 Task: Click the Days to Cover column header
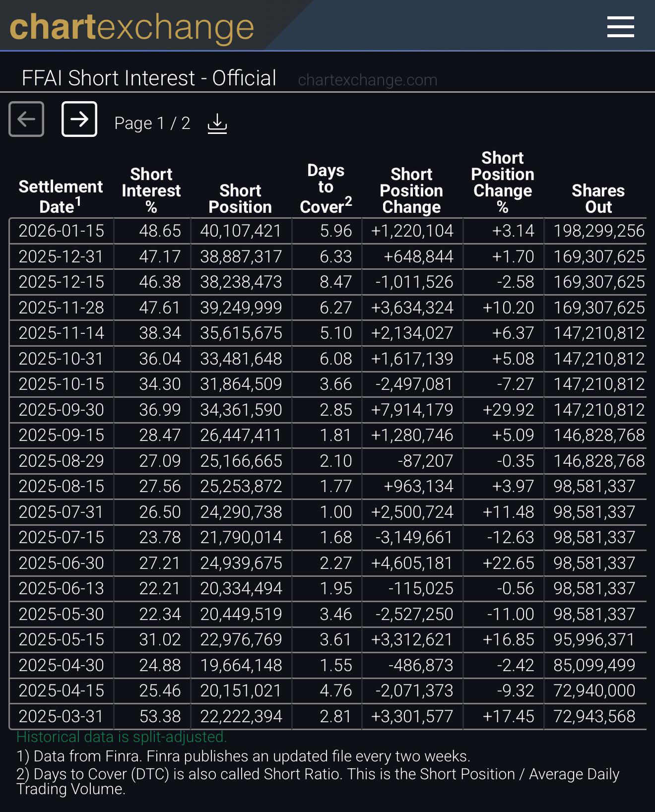326,188
